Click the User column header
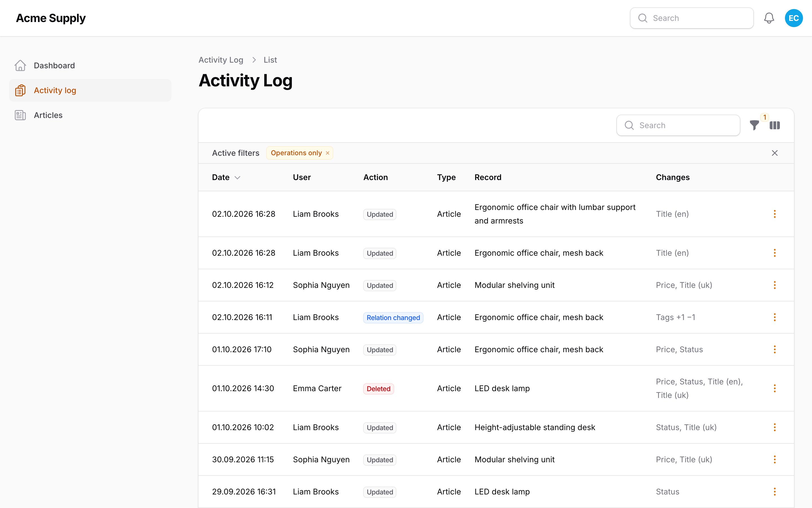Viewport: 812px width, 508px height. pyautogui.click(x=302, y=178)
